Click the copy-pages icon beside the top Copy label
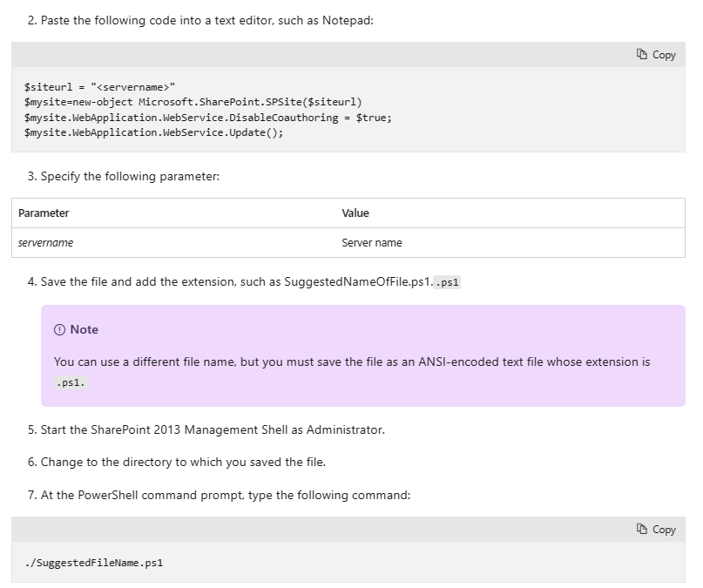This screenshot has width=703, height=588. click(x=641, y=54)
